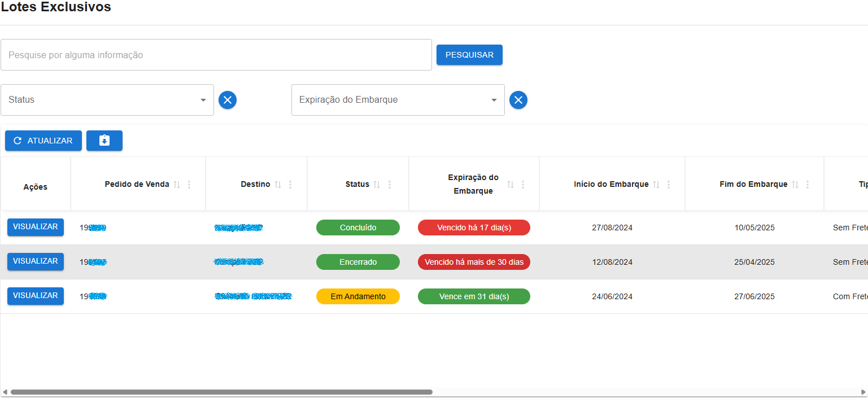The width and height of the screenshot is (868, 398).
Task: Click the red 'Vencido há 17 dia(s)' badge
Action: [x=474, y=227]
